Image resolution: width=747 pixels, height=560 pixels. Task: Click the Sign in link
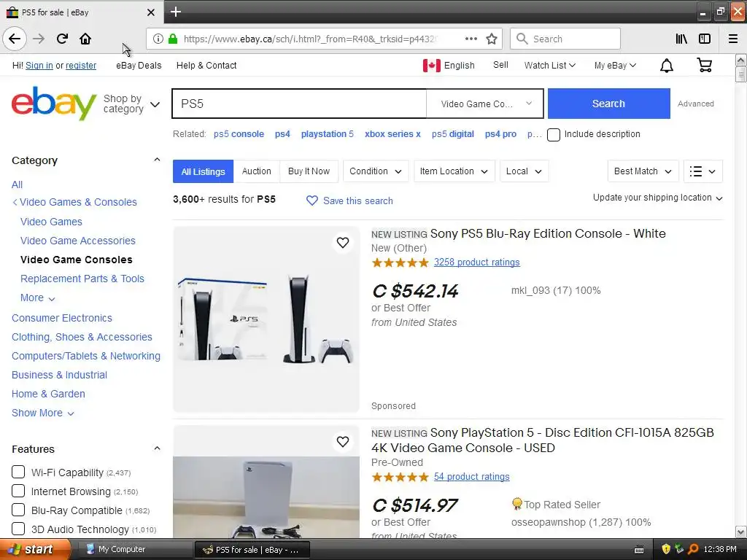tap(39, 65)
